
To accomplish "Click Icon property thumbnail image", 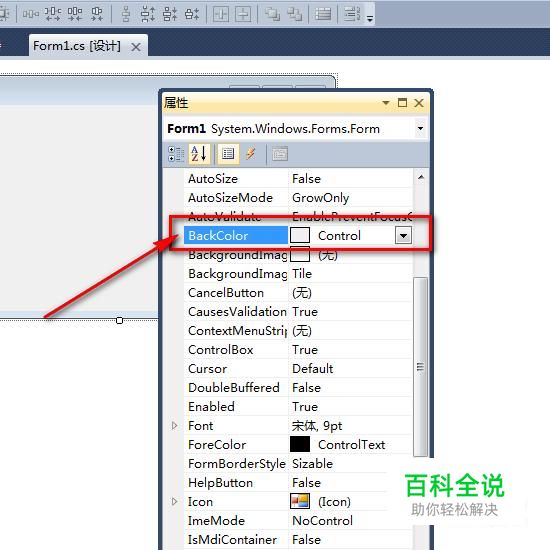I will click(300, 502).
